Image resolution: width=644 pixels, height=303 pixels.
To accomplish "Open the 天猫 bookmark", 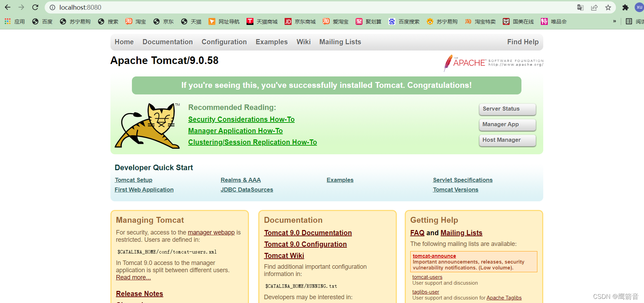I will (x=191, y=21).
